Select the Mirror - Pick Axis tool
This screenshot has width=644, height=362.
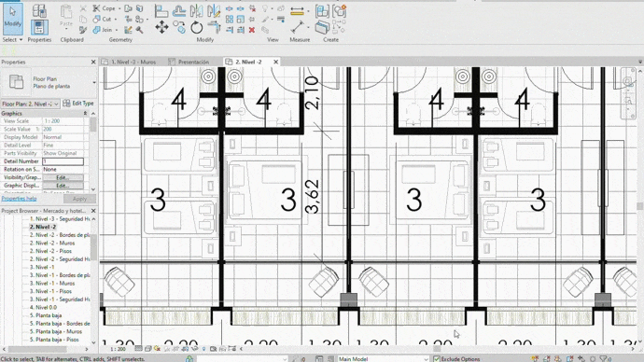pyautogui.click(x=196, y=10)
